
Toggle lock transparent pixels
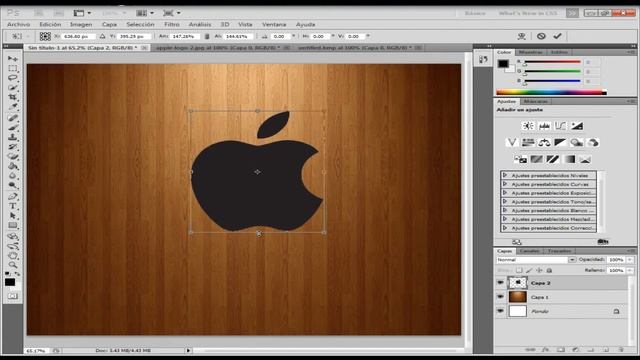tap(519, 270)
